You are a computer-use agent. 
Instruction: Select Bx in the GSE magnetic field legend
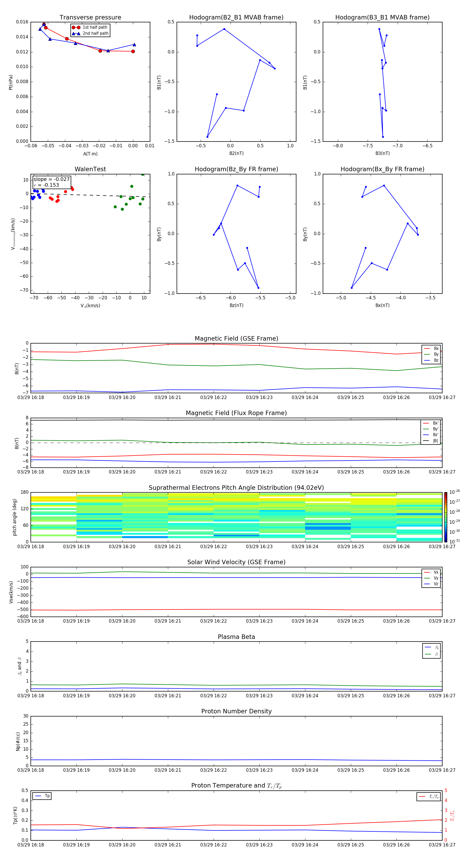coord(431,349)
